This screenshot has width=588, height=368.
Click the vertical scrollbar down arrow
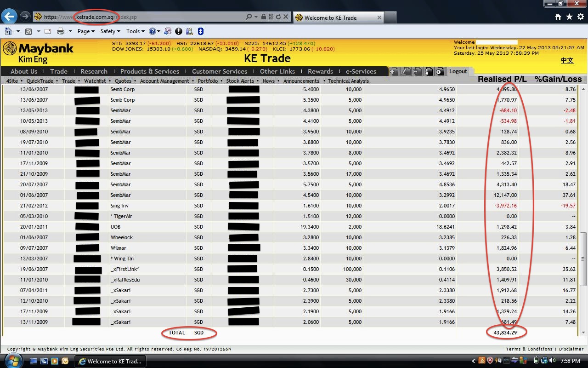tap(584, 332)
